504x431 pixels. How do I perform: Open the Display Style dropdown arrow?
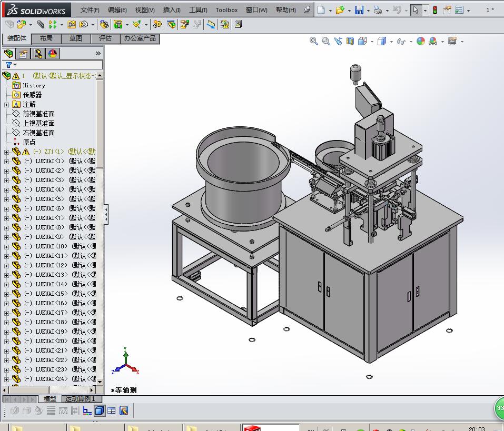(x=391, y=41)
